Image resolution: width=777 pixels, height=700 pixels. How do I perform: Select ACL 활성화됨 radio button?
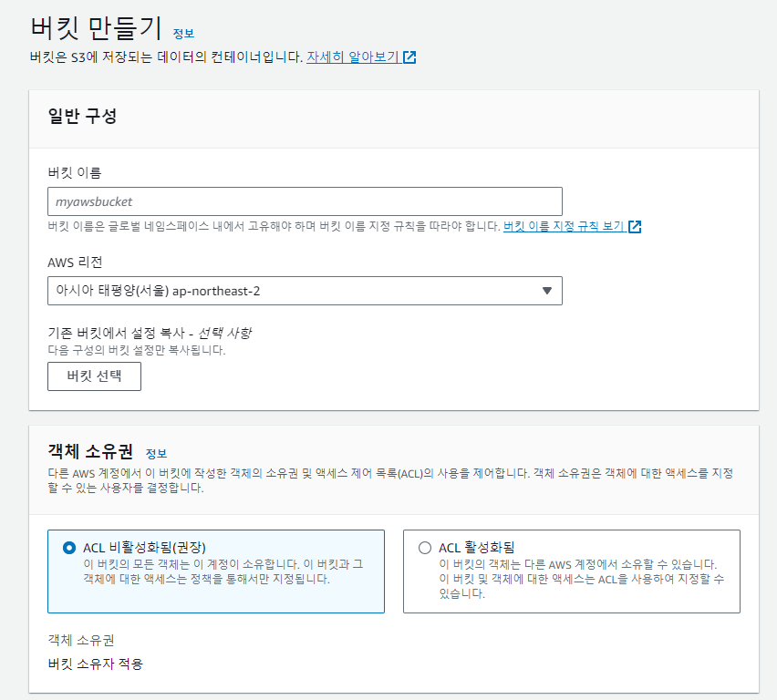coord(425,548)
